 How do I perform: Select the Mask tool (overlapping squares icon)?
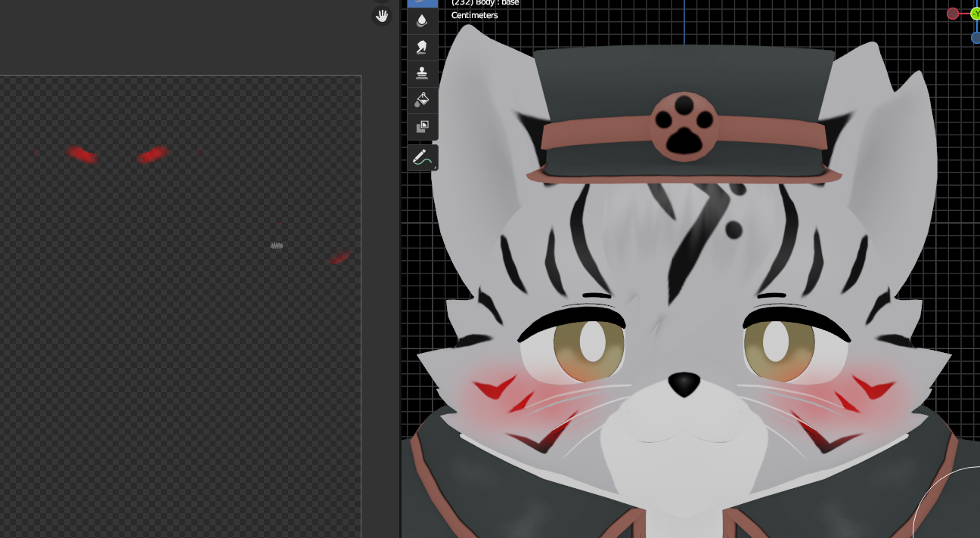pos(422,126)
